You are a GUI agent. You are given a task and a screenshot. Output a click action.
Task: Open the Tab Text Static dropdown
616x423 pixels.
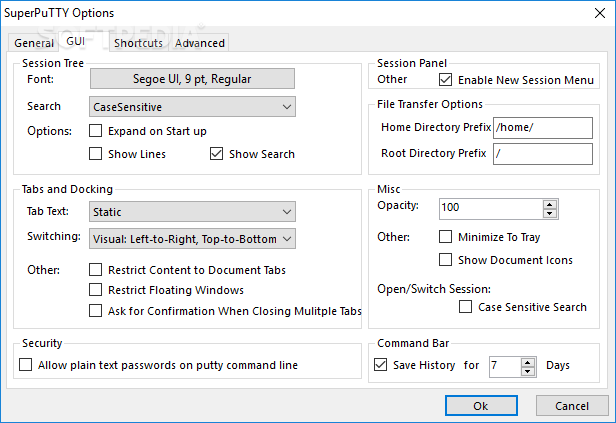click(192, 212)
